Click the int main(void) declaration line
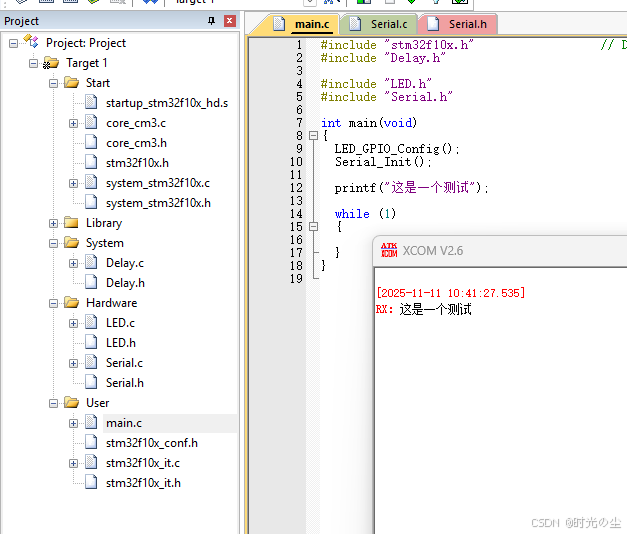Screen dimensions: 627x534 (x=369, y=123)
